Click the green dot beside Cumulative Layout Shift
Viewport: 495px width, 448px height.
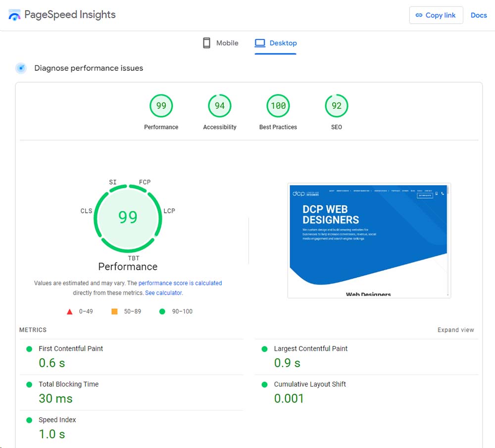tap(265, 384)
